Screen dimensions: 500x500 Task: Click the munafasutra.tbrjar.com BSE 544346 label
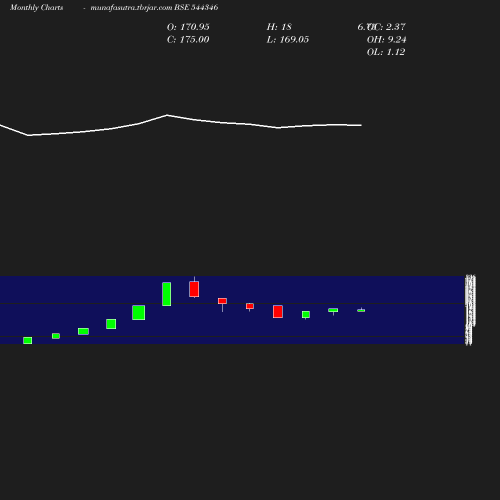tap(154, 7)
